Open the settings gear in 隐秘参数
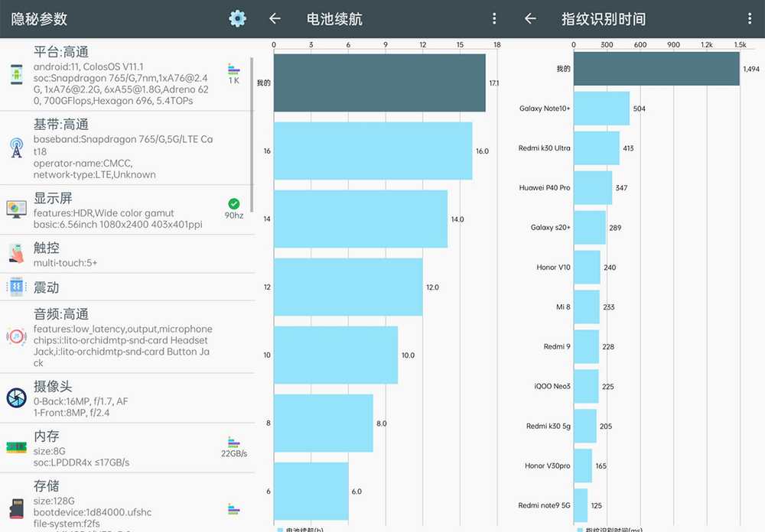 237,18
